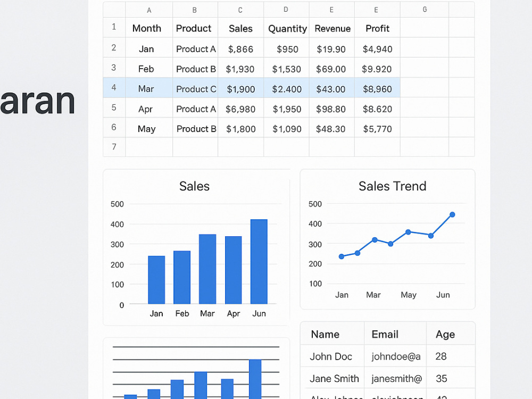Select column A header
Image resolution: width=532 pixels, height=399 pixels.
149,10
